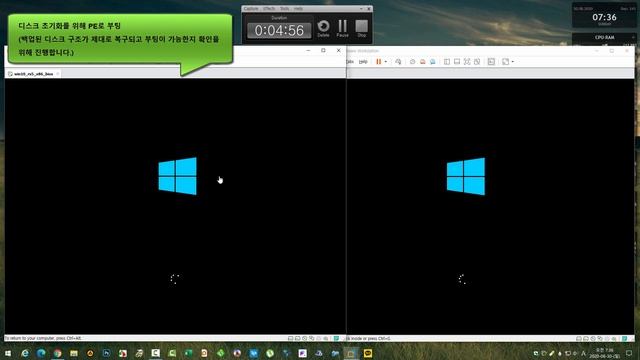
Task: Toggle the thumbnail bar view icon
Action: 457,62
